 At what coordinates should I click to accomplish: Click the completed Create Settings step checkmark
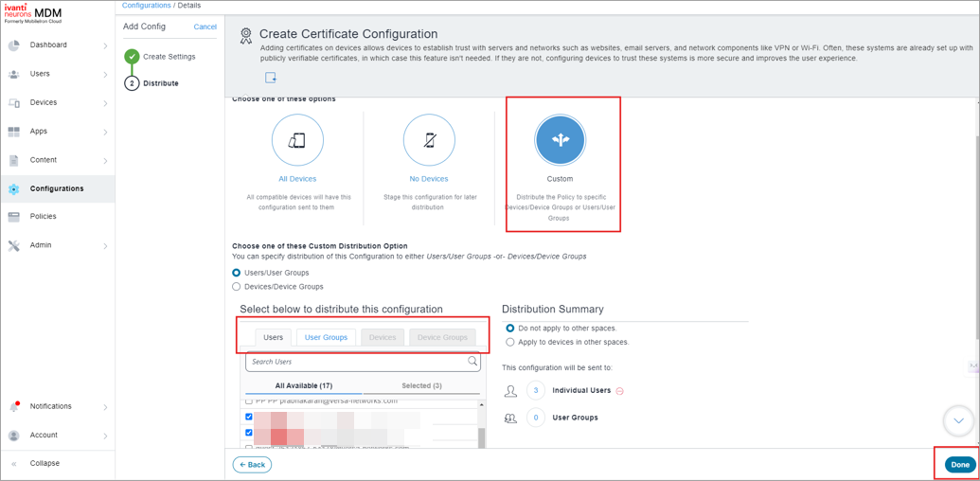pos(132,57)
